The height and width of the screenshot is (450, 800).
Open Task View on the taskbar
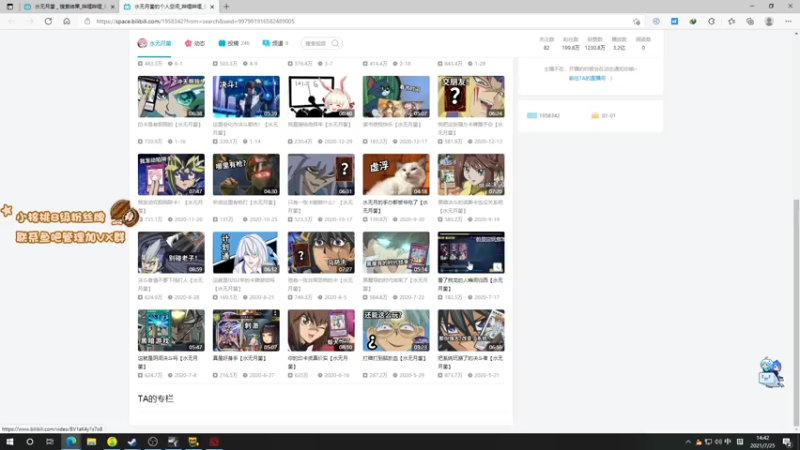49,442
